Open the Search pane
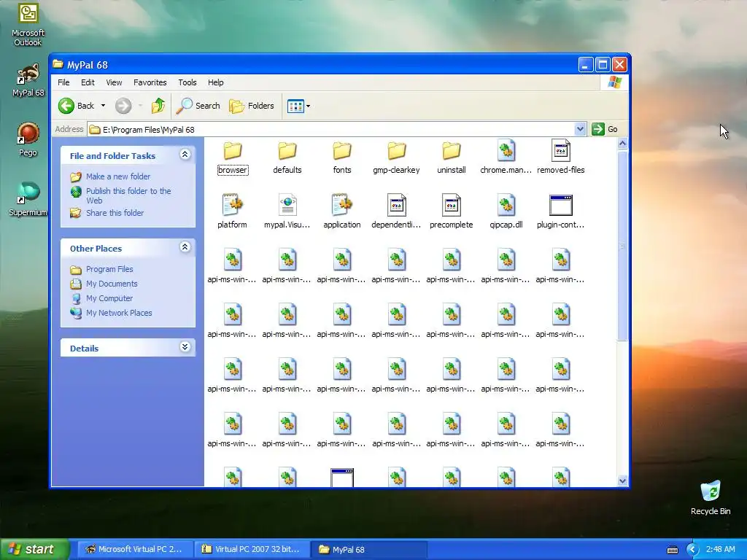The image size is (747, 560). pos(198,106)
